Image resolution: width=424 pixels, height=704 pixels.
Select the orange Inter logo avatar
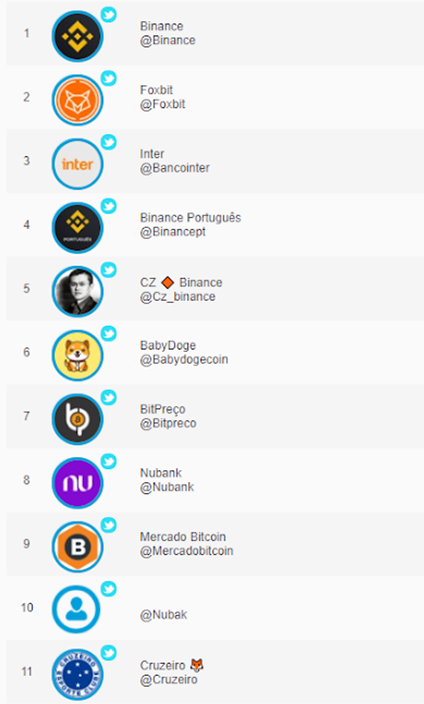click(77, 164)
